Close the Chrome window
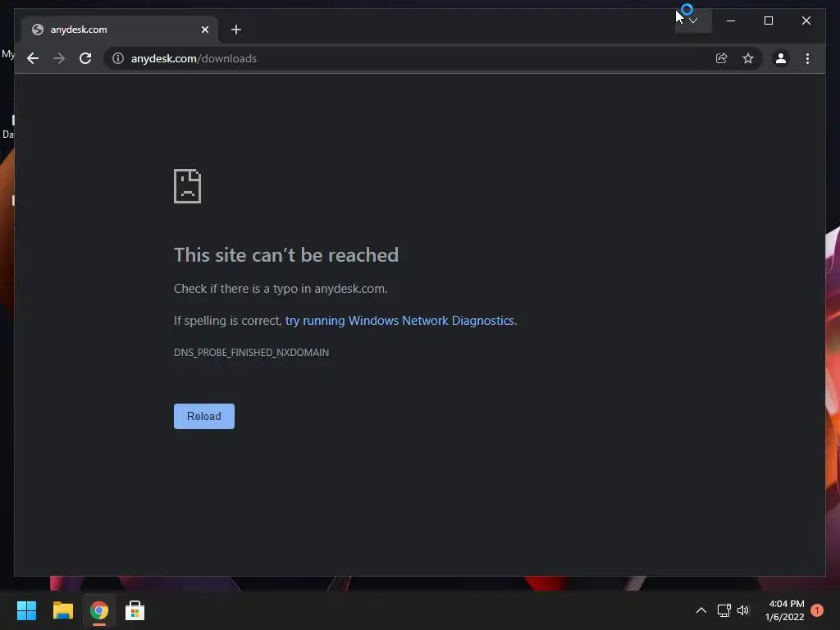This screenshot has height=630, width=840. 806,21
